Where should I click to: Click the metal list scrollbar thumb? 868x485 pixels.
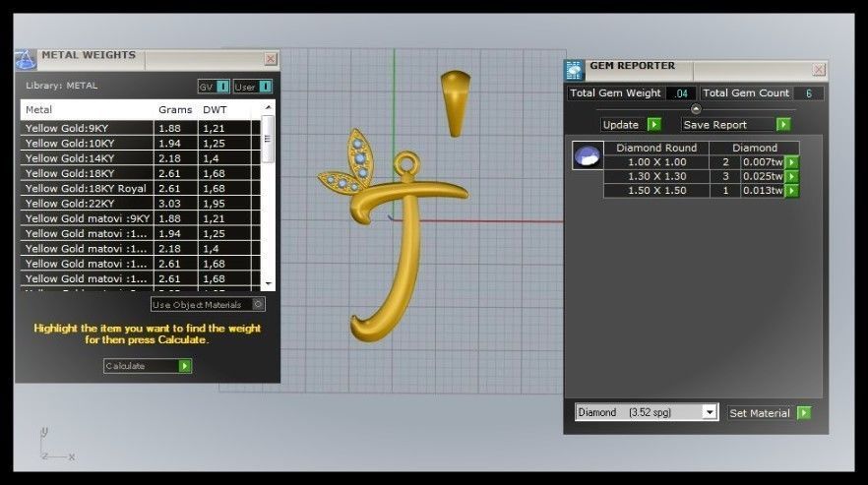[268, 139]
